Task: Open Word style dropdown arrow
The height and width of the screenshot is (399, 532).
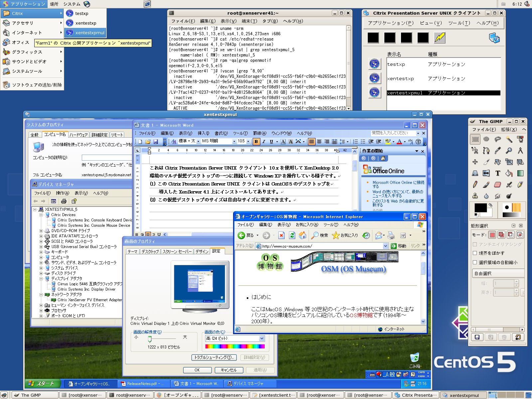Action: tap(198, 141)
